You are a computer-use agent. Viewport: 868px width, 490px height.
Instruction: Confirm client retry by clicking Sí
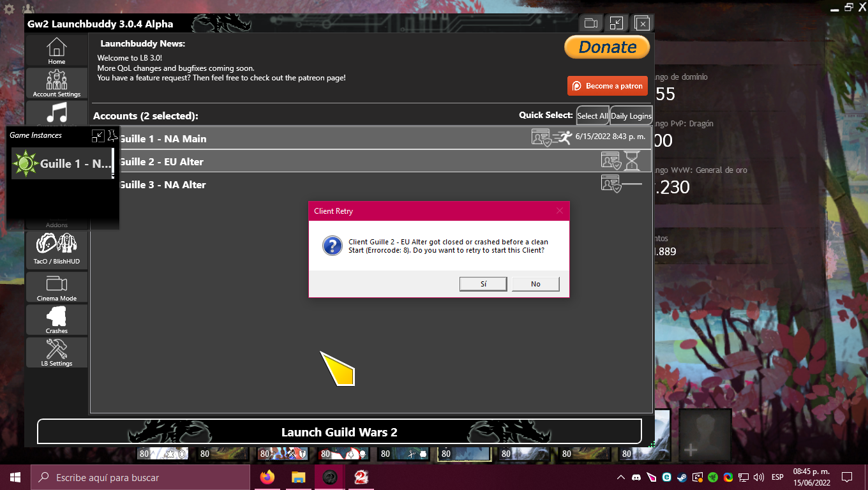483,283
